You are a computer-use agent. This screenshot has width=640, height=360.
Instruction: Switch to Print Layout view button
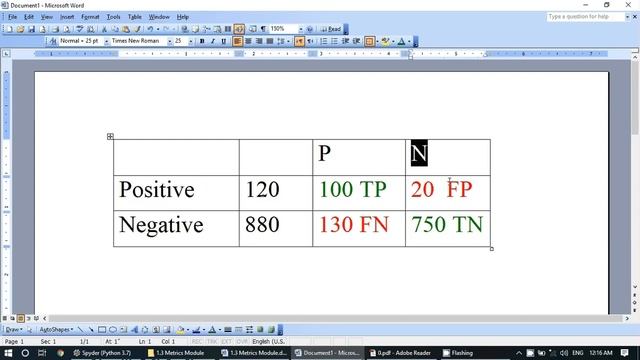tap(20, 318)
